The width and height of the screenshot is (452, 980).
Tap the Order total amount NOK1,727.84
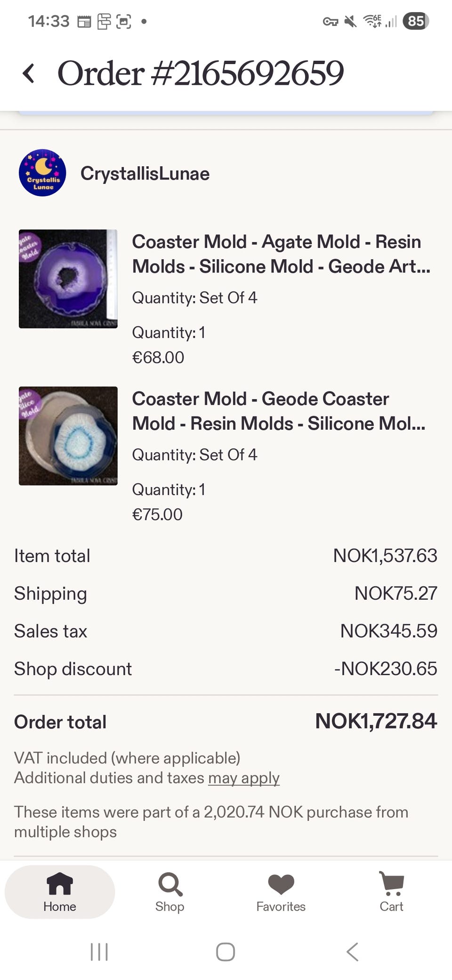click(x=376, y=721)
